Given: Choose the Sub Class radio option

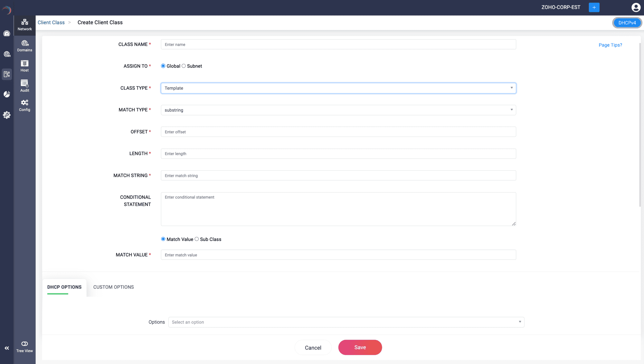Looking at the screenshot, I should pyautogui.click(x=197, y=239).
